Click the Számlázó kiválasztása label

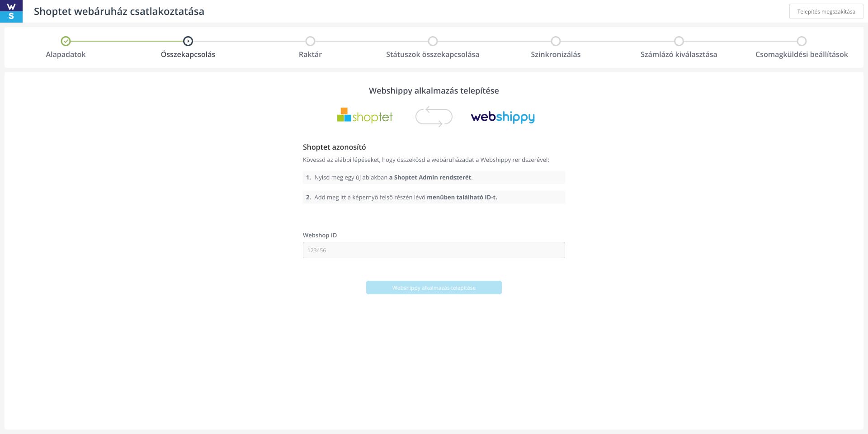click(679, 54)
